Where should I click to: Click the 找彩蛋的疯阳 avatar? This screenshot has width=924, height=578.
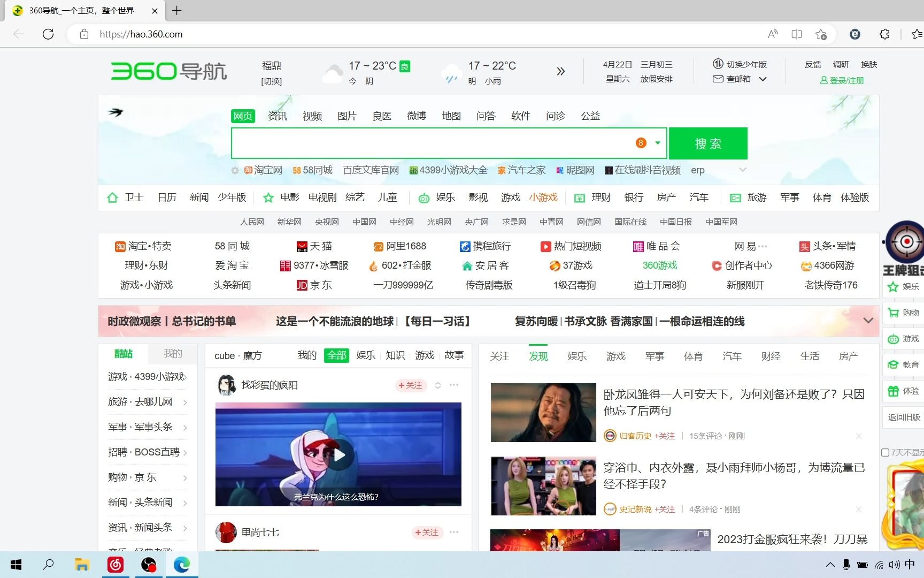[x=226, y=385]
